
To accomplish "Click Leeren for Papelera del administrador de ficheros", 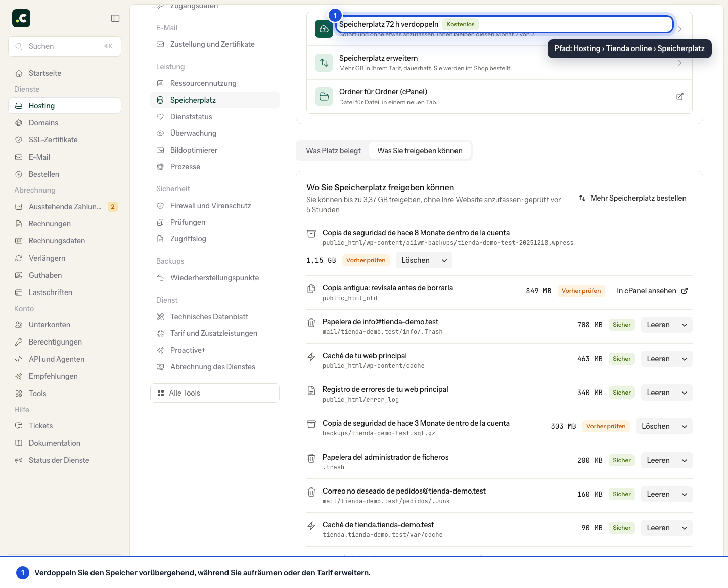I will coord(658,460).
